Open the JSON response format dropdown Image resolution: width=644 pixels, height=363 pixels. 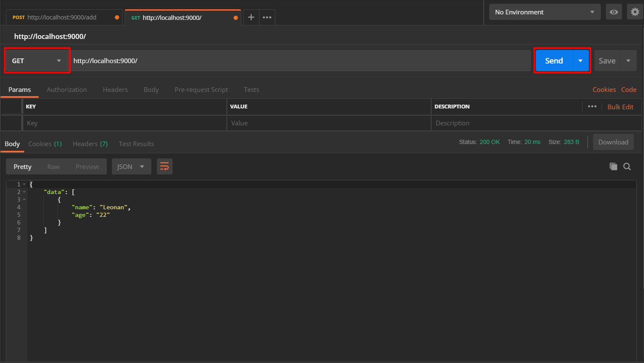point(131,166)
